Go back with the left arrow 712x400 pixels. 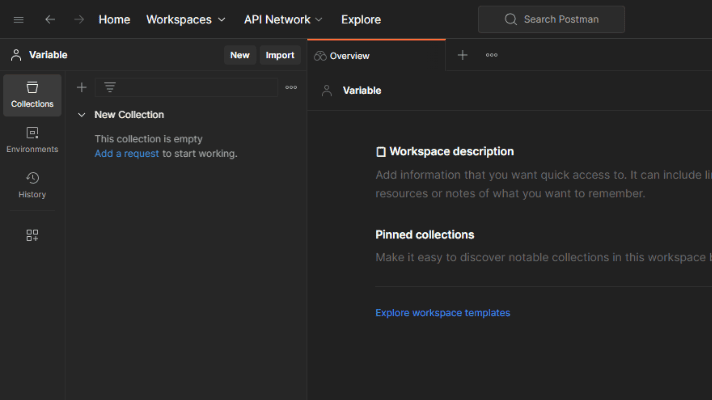50,20
